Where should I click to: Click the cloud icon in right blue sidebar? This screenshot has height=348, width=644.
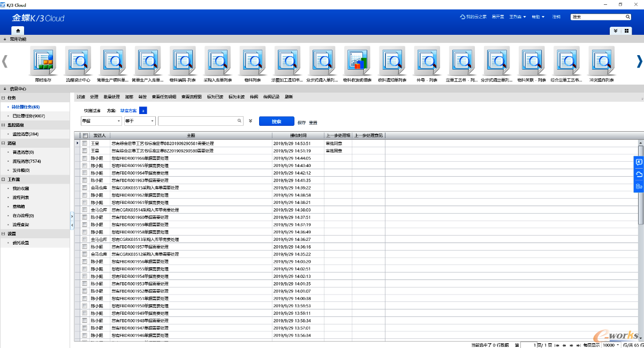[x=639, y=175]
